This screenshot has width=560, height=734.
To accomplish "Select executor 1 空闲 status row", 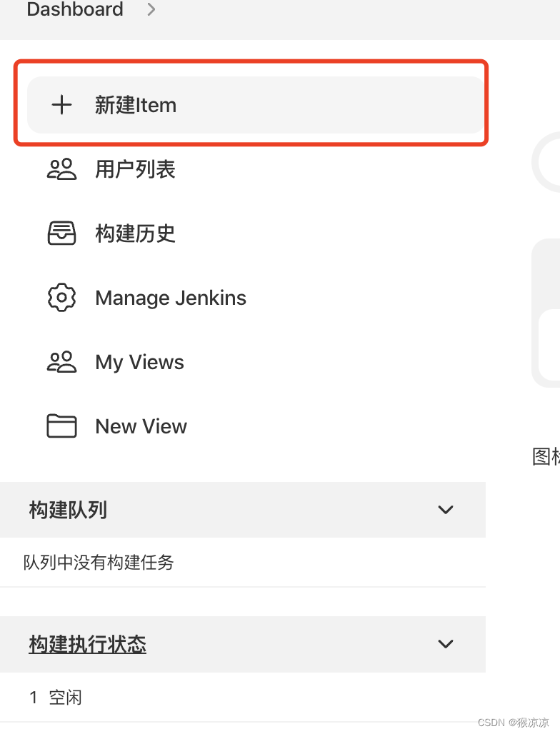I will pos(243,698).
